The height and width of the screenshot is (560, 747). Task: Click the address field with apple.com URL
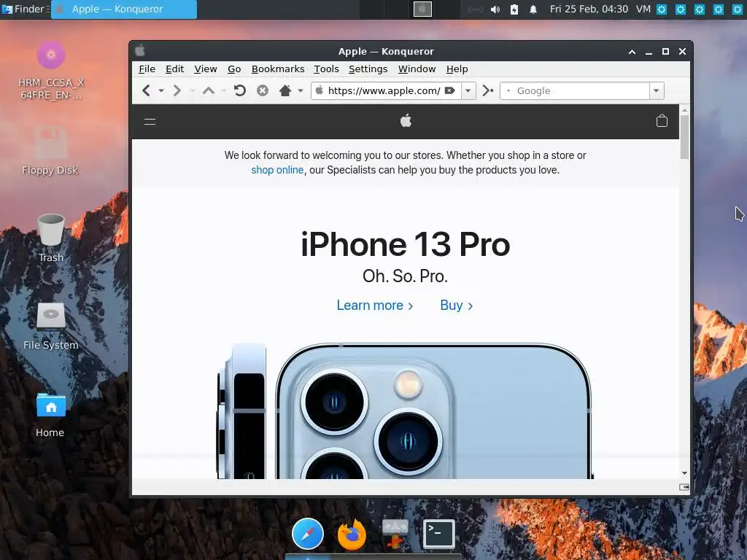[x=384, y=90]
